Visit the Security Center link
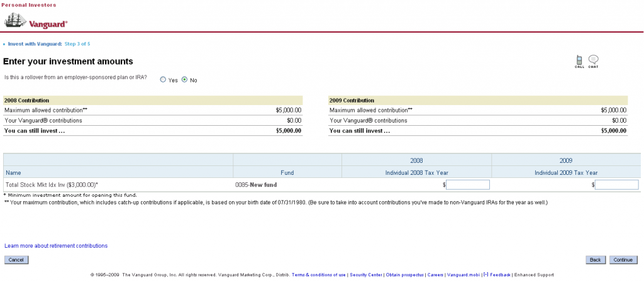 366,275
